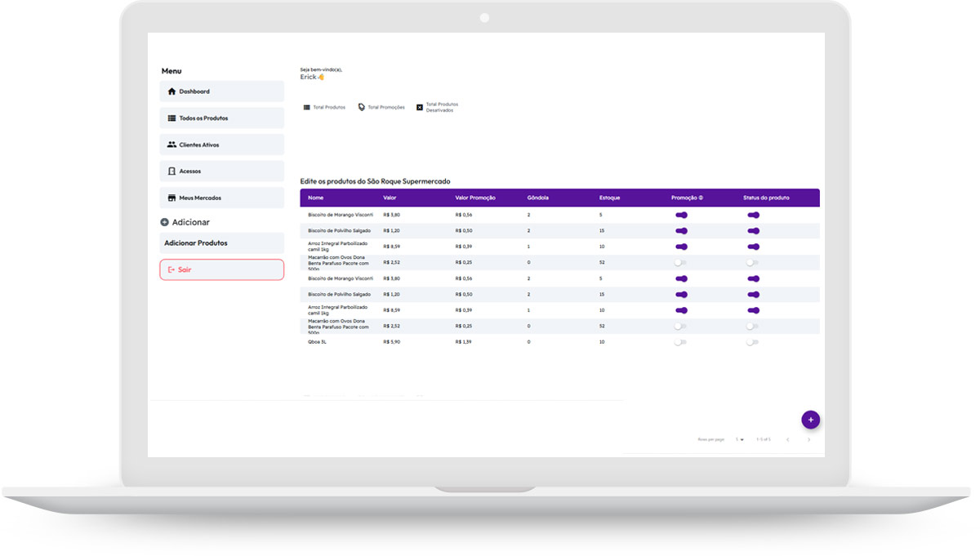
Task: Click the Total Produtos Desativados X icon
Action: (420, 107)
